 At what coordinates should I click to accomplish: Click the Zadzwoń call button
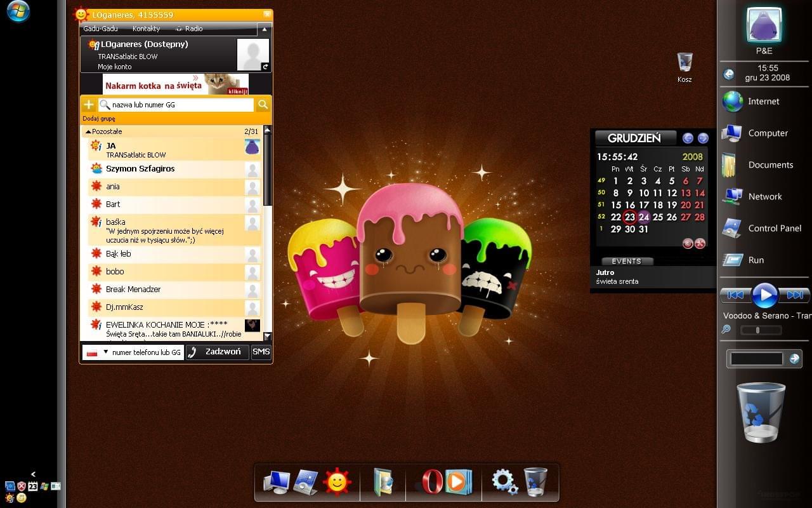click(217, 352)
